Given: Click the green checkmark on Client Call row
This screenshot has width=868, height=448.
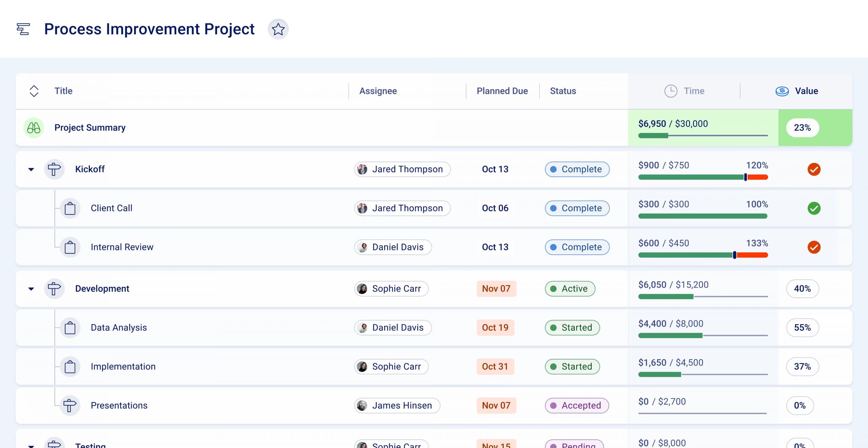Looking at the screenshot, I should (814, 208).
